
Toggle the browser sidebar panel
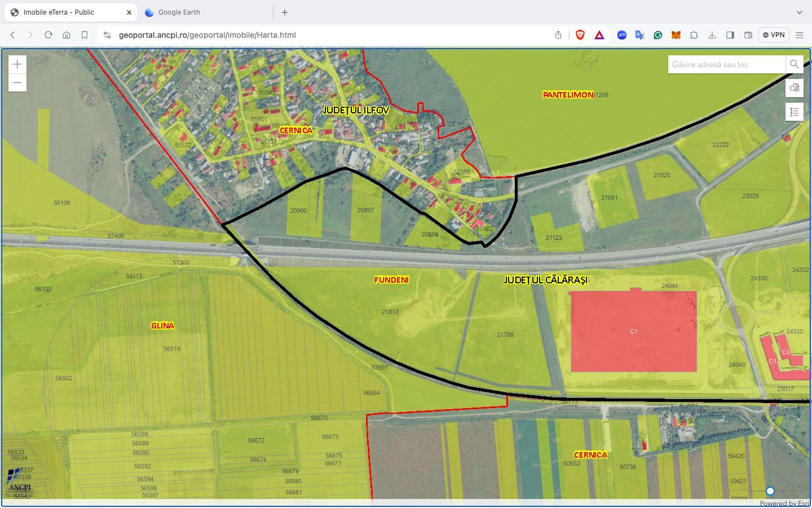pyautogui.click(x=730, y=35)
